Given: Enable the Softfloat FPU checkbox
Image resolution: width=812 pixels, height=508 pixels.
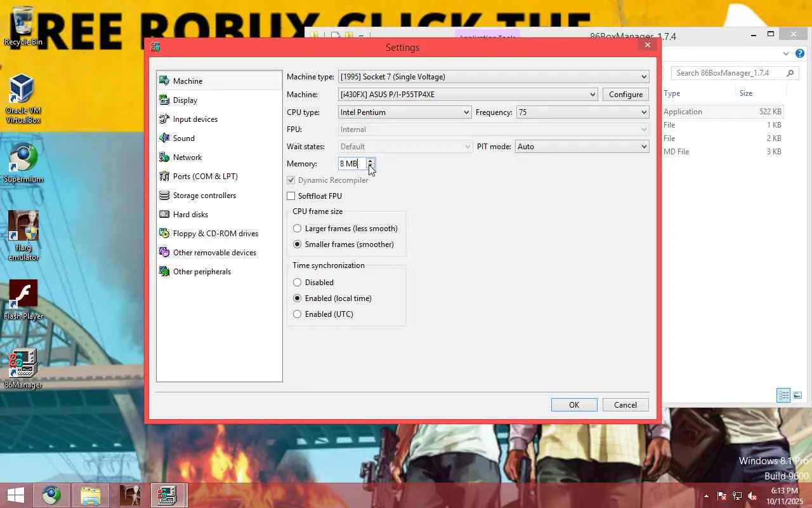Looking at the screenshot, I should click(x=291, y=196).
